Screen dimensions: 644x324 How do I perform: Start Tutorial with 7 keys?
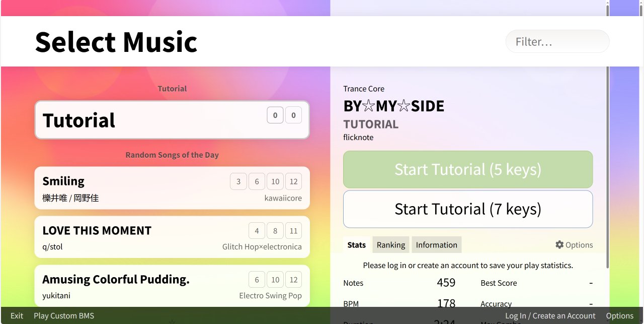click(x=468, y=209)
